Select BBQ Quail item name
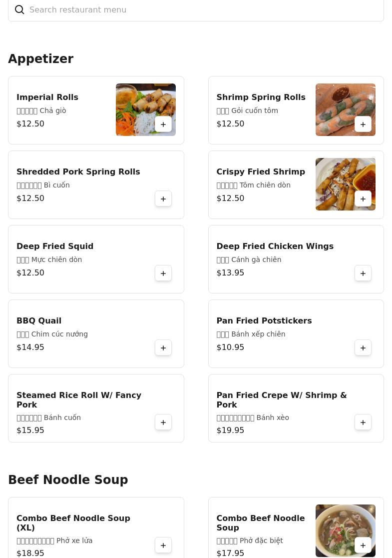 (39, 321)
